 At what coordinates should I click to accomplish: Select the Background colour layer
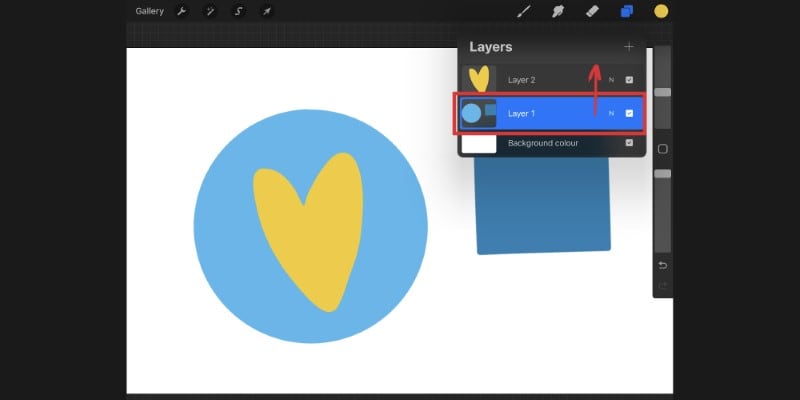coord(552,143)
